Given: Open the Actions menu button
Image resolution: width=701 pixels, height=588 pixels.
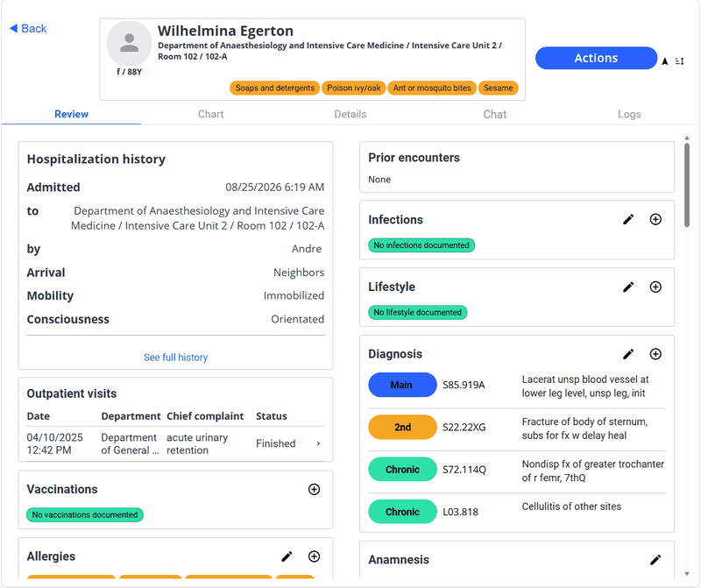Looking at the screenshot, I should point(596,58).
